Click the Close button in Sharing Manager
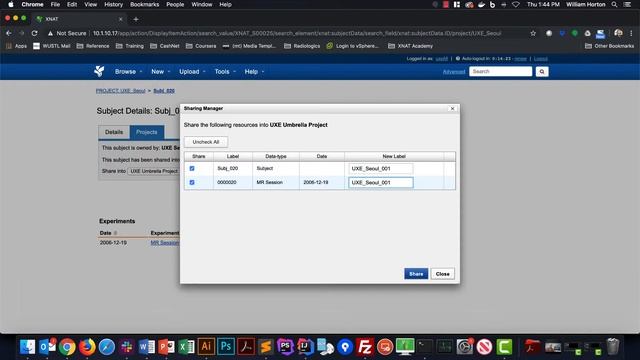 442,274
